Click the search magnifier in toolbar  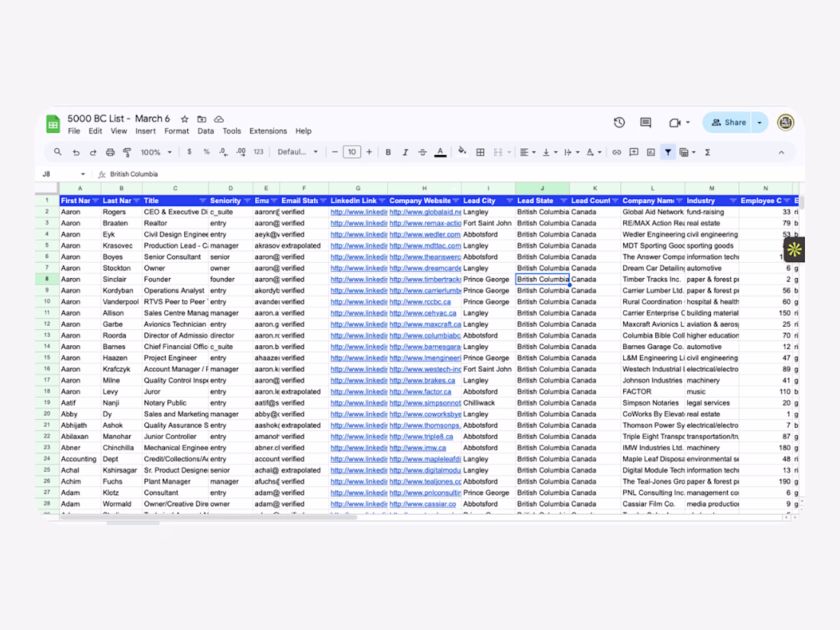[x=57, y=152]
